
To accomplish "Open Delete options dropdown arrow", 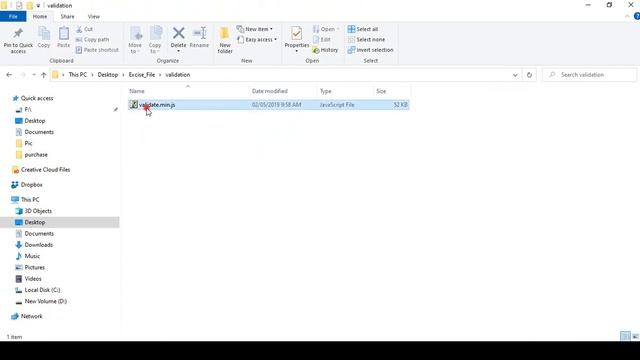I will coord(178,51).
